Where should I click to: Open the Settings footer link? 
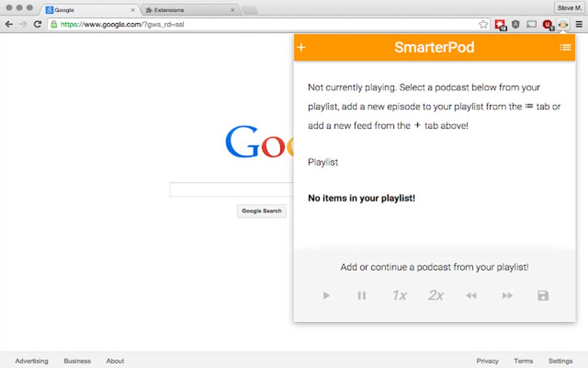(x=561, y=361)
